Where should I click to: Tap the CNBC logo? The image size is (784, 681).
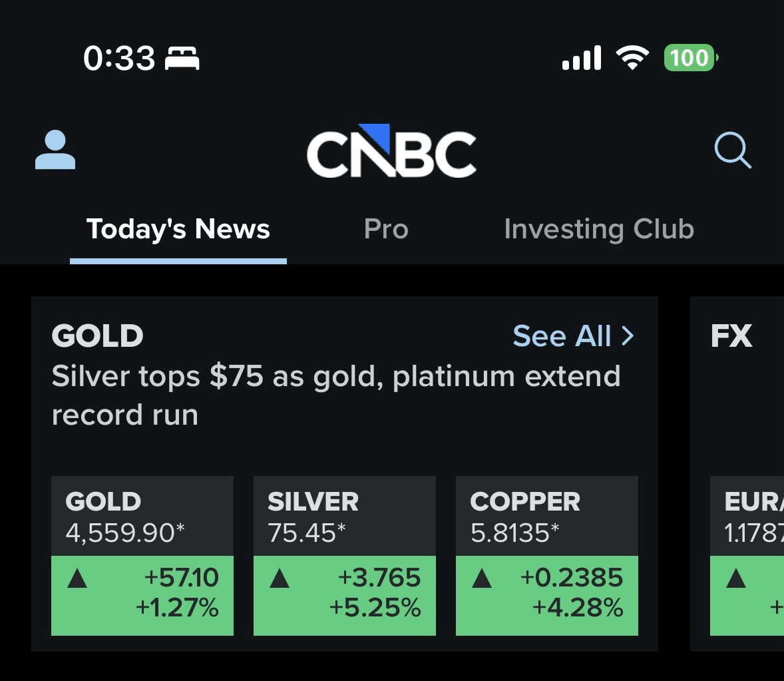click(391, 151)
